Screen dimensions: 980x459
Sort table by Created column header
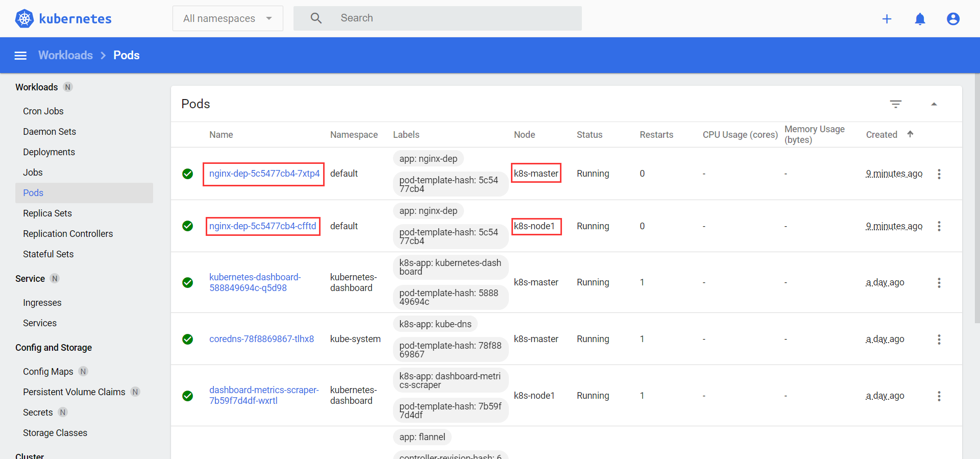click(x=881, y=135)
